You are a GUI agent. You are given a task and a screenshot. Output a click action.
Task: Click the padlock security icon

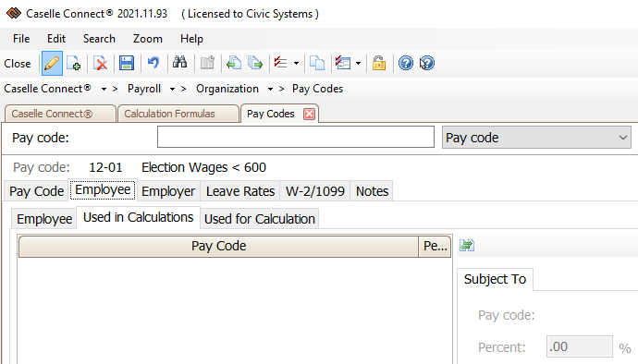[379, 63]
